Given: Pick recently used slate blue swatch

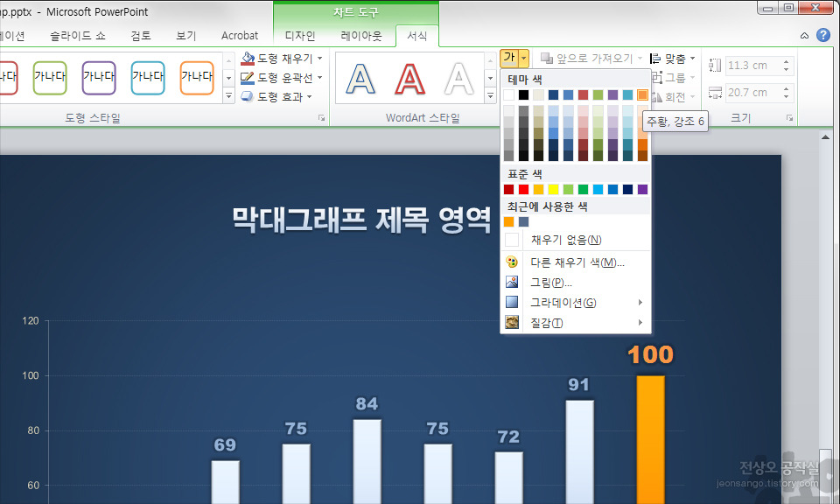Looking at the screenshot, I should point(523,221).
